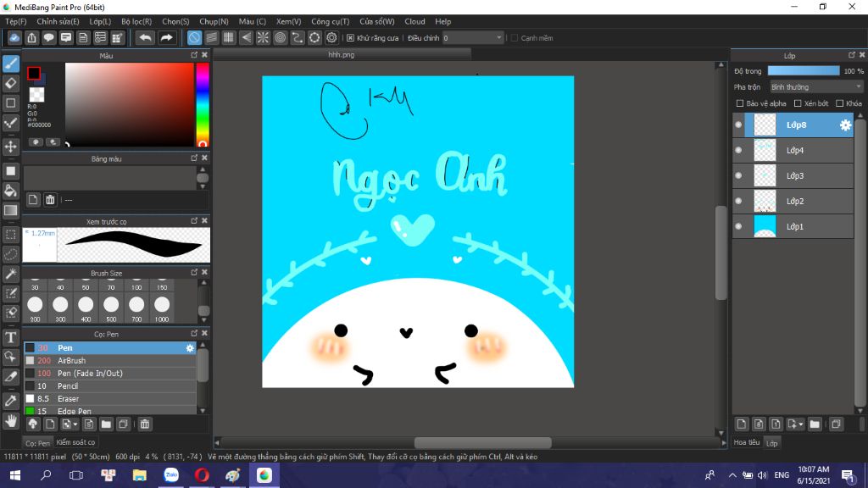
Task: Enable parallel lines snap guide
Action: [211, 37]
